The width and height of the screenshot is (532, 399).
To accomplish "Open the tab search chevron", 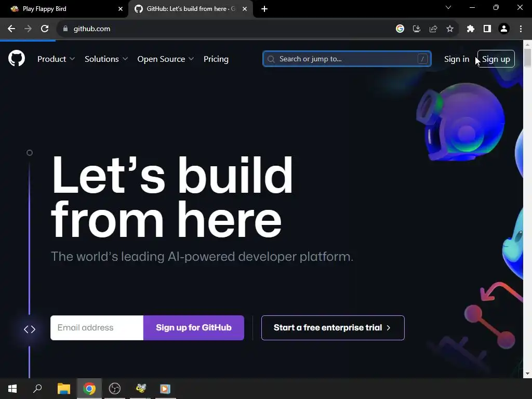I will point(448,7).
